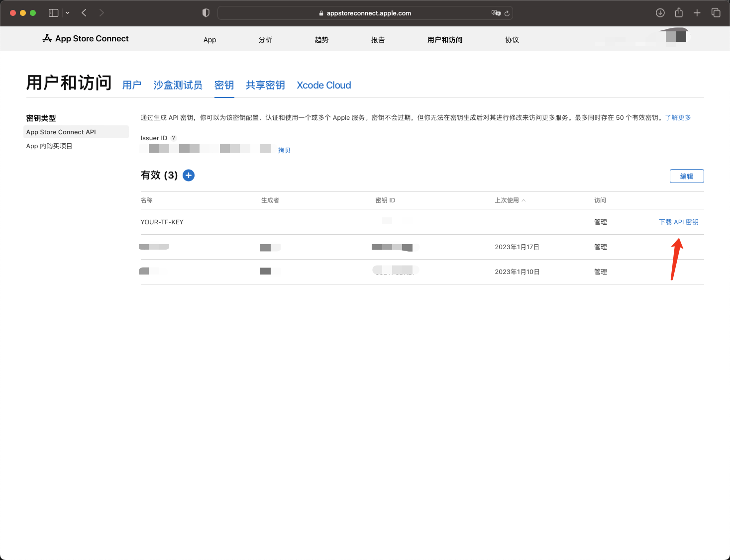Open the 用户和访问 top menu item
Screen dimensions: 730x560
[445, 40]
